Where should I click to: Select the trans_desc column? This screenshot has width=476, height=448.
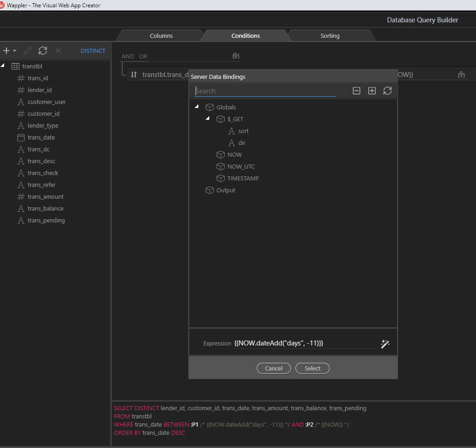click(41, 161)
